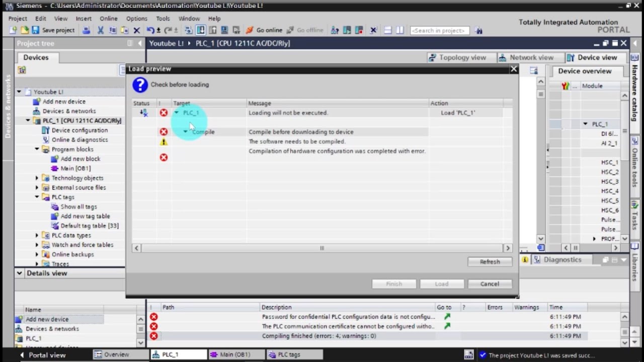Image resolution: width=644 pixels, height=362 pixels.
Task: Click the Finish button in Load preview
Action: (x=394, y=284)
